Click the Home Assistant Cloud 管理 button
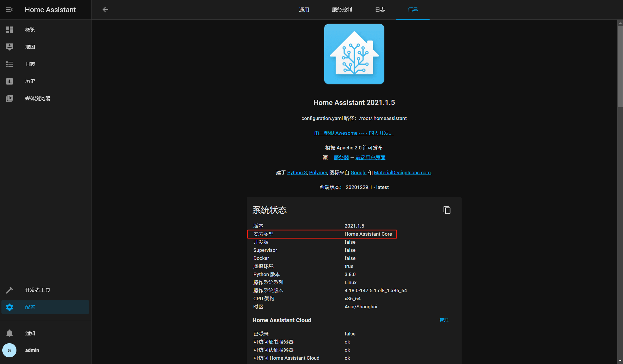This screenshot has width=623, height=364. (x=444, y=320)
